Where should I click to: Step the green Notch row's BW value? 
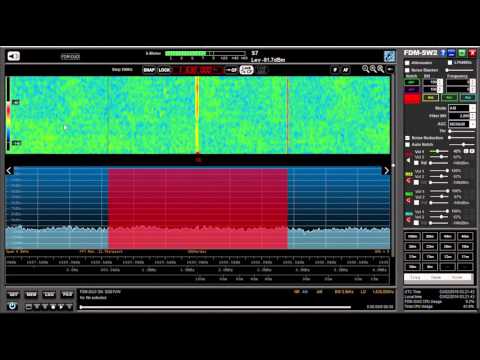[440, 82]
